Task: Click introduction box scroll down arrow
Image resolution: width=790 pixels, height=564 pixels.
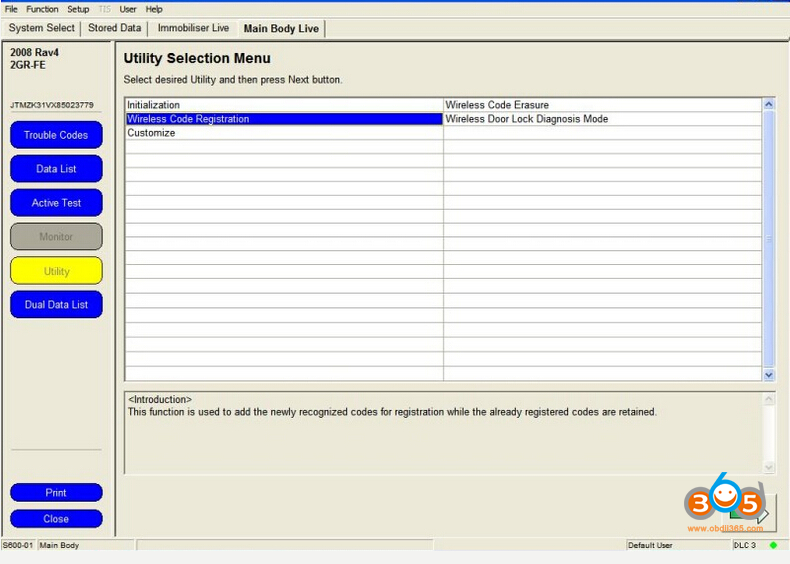Action: tap(768, 467)
